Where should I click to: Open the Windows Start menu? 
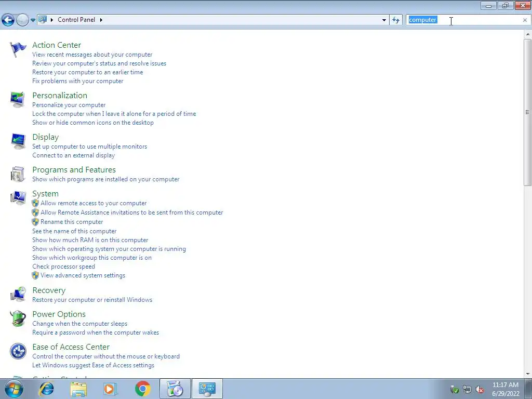(x=14, y=389)
